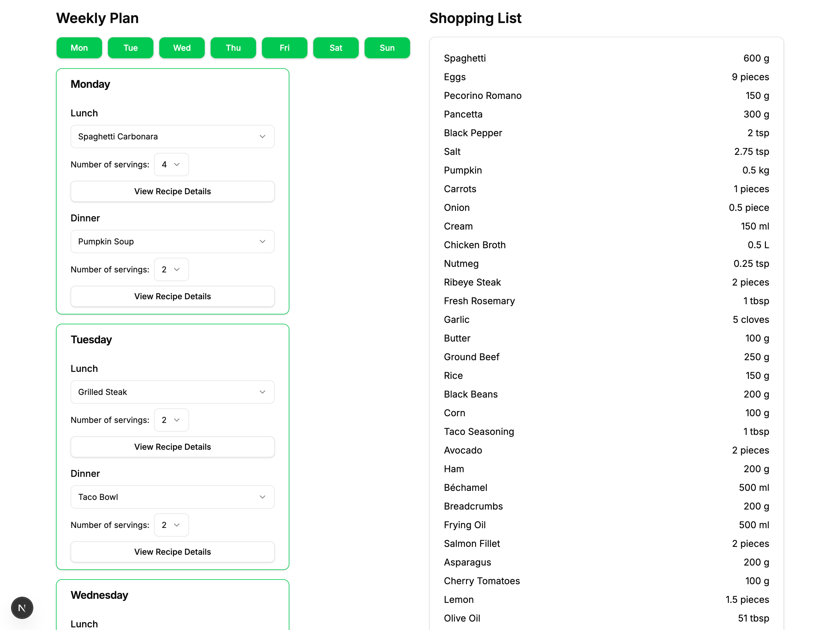Screen dimensions: 840x630
Task: Click the Garlic quantity 5 cloves
Action: click(750, 319)
